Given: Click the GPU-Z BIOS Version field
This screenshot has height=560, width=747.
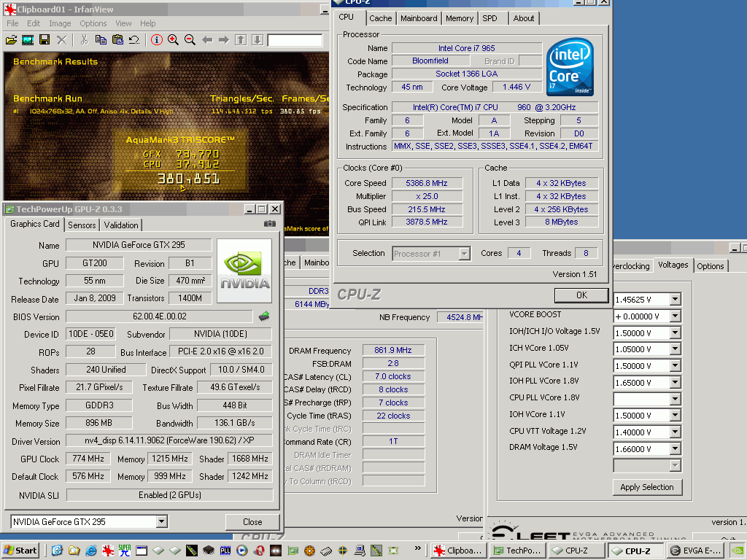Looking at the screenshot, I should [x=159, y=316].
